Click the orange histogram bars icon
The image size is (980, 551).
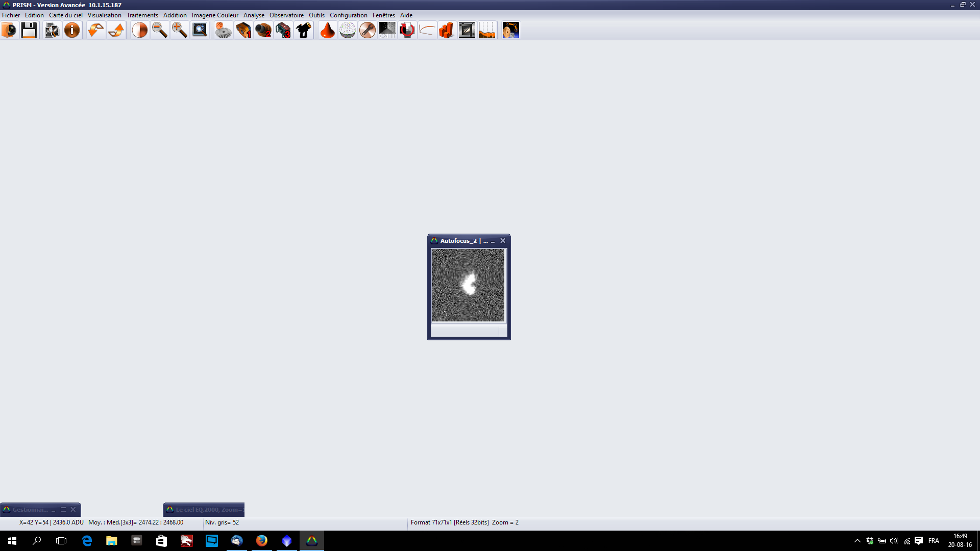click(x=447, y=31)
